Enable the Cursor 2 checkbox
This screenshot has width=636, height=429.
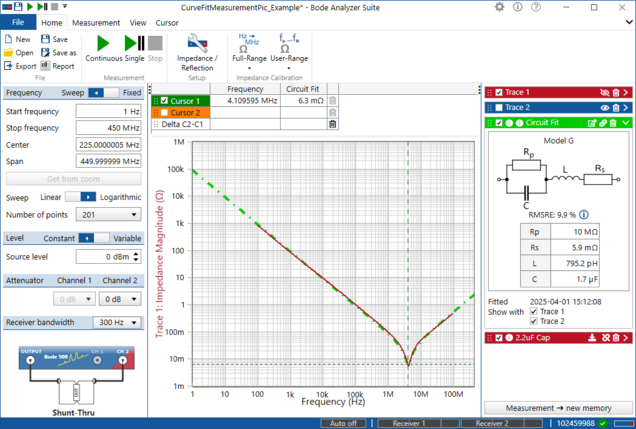pos(164,113)
